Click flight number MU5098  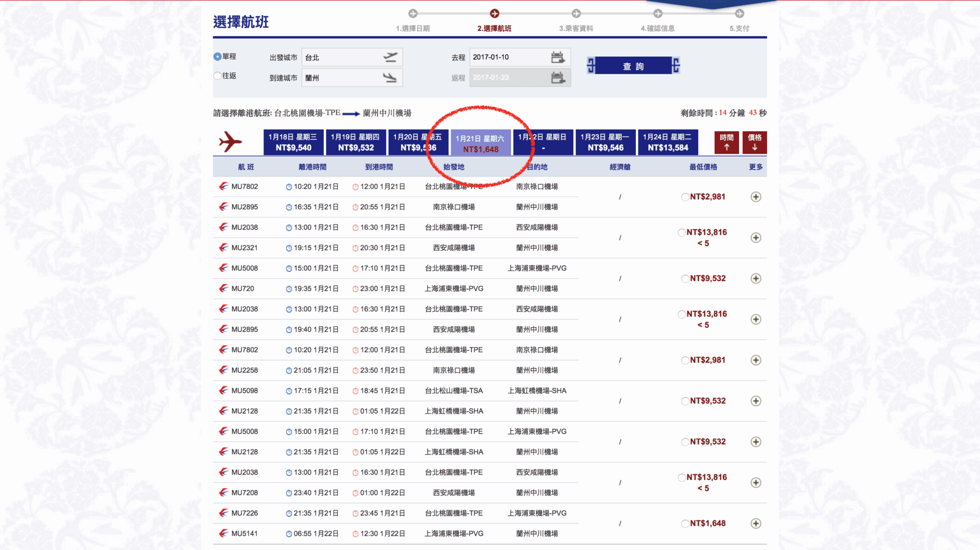(x=244, y=391)
